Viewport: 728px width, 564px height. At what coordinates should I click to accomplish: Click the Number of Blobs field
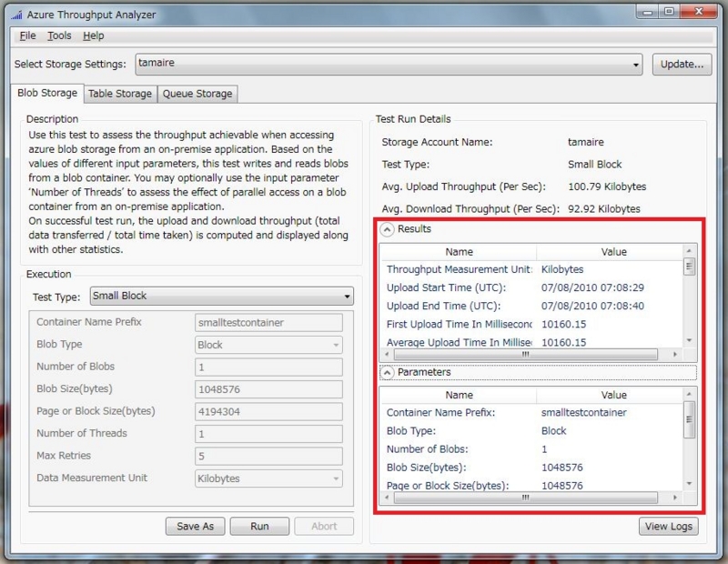(268, 368)
